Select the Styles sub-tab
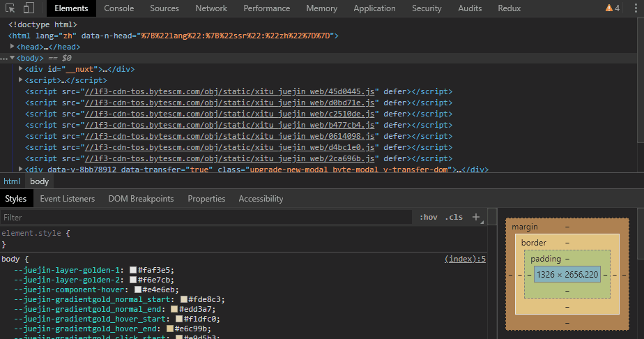This screenshot has width=644, height=339. click(15, 199)
